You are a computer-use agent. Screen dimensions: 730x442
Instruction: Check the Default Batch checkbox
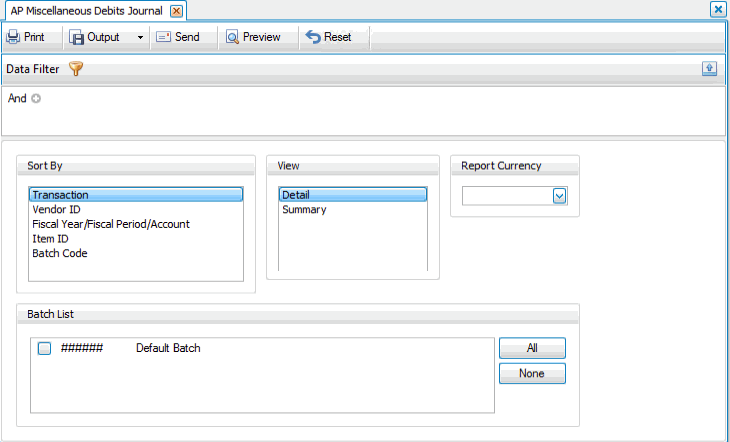point(44,348)
